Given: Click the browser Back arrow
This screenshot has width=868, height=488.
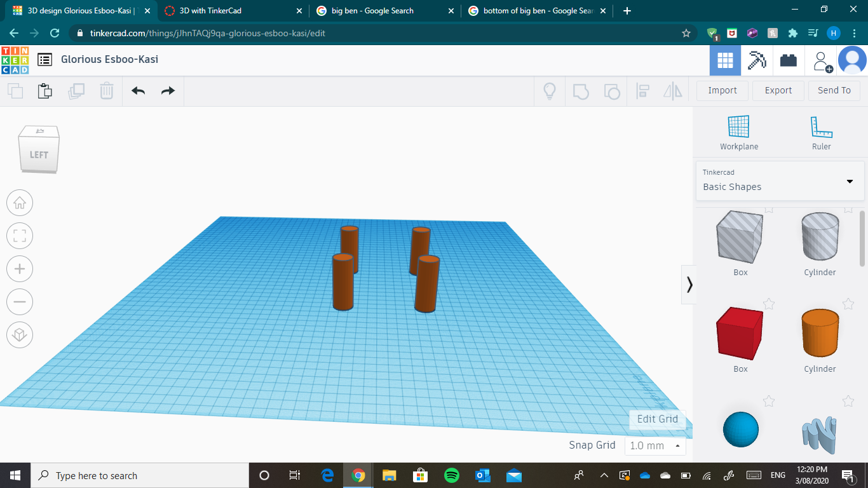Looking at the screenshot, I should (x=14, y=33).
